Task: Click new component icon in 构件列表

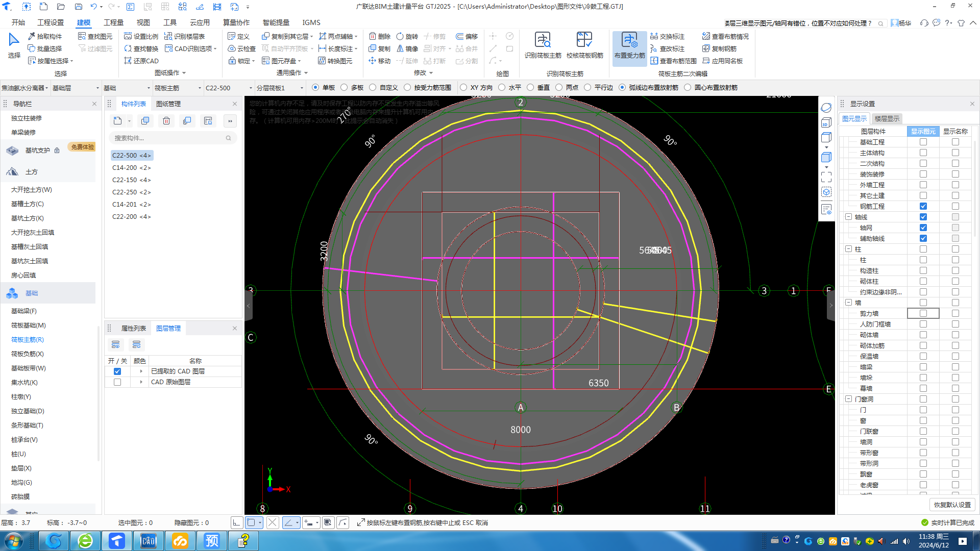Action: click(x=117, y=121)
